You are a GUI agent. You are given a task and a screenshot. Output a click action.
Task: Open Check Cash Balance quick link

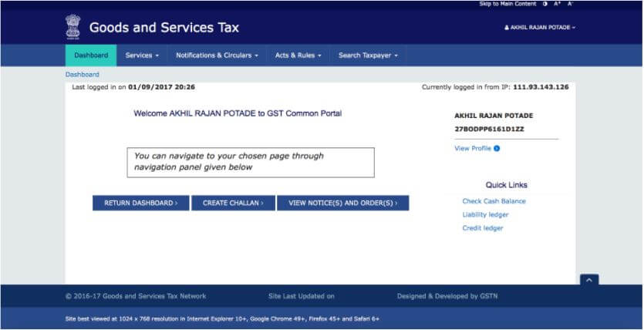(494, 201)
